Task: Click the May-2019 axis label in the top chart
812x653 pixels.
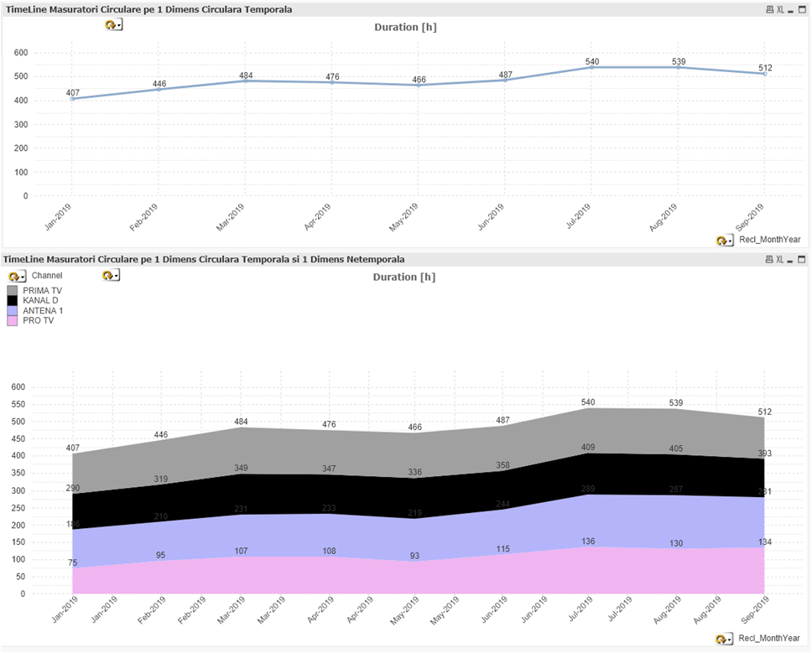Action: click(x=404, y=217)
